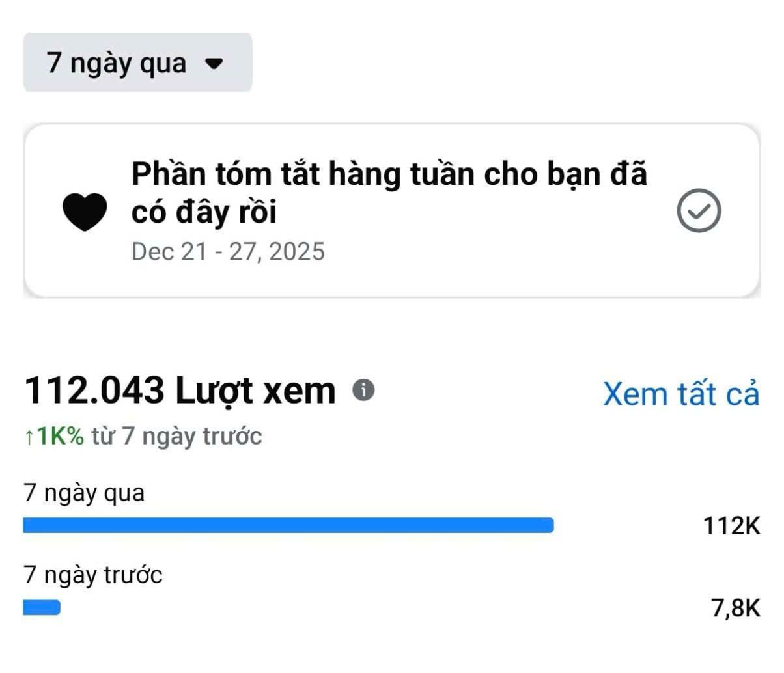
Task: Click the short blue bar for the previous 7 days
Action: (42, 608)
